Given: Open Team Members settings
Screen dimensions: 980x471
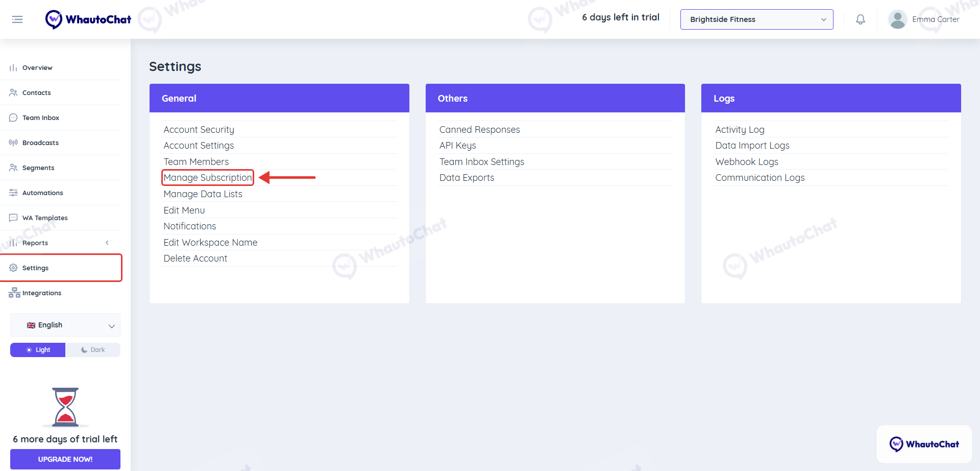Looking at the screenshot, I should [196, 162].
